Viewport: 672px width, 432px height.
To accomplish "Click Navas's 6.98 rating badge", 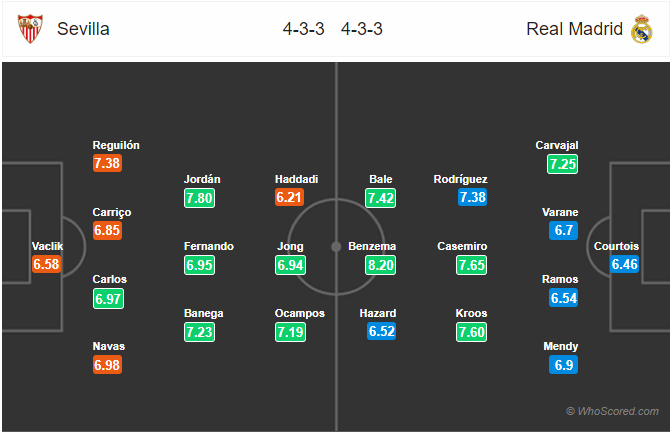I will tap(108, 364).
